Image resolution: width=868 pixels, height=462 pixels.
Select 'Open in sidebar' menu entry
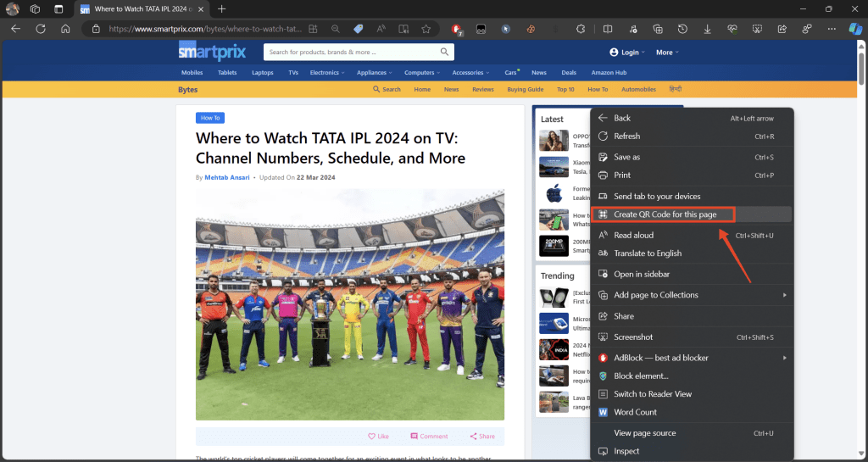(x=692, y=275)
